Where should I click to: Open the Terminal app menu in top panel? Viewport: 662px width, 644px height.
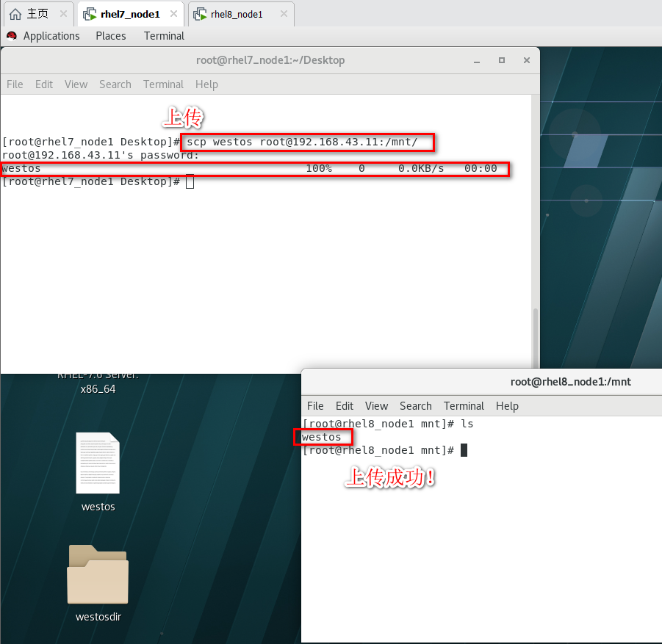tap(164, 36)
